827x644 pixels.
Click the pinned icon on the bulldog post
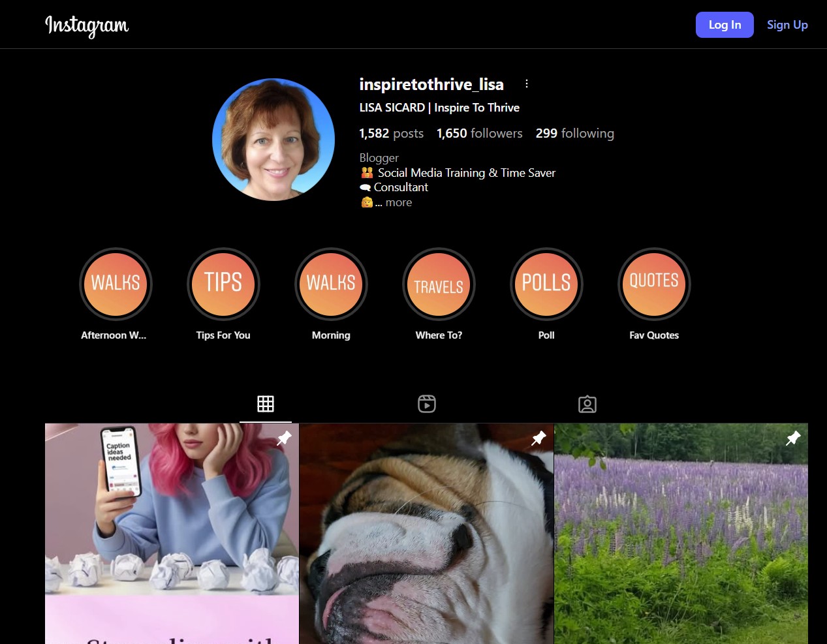(x=538, y=438)
